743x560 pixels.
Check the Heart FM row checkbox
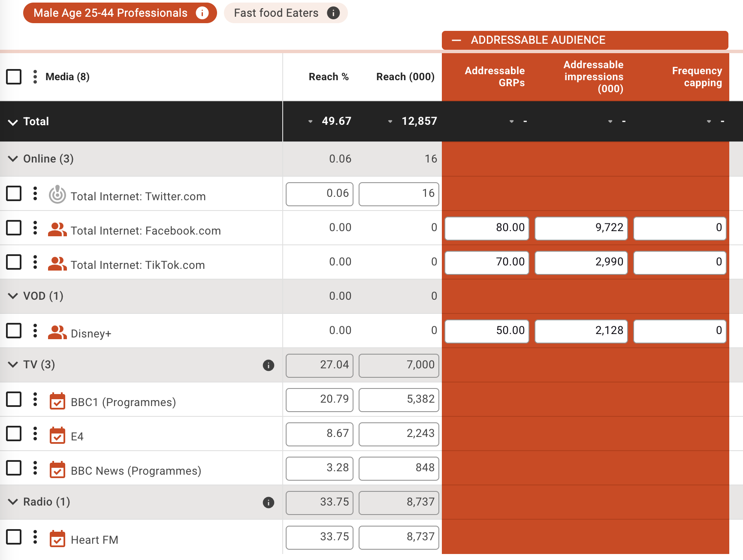click(14, 537)
